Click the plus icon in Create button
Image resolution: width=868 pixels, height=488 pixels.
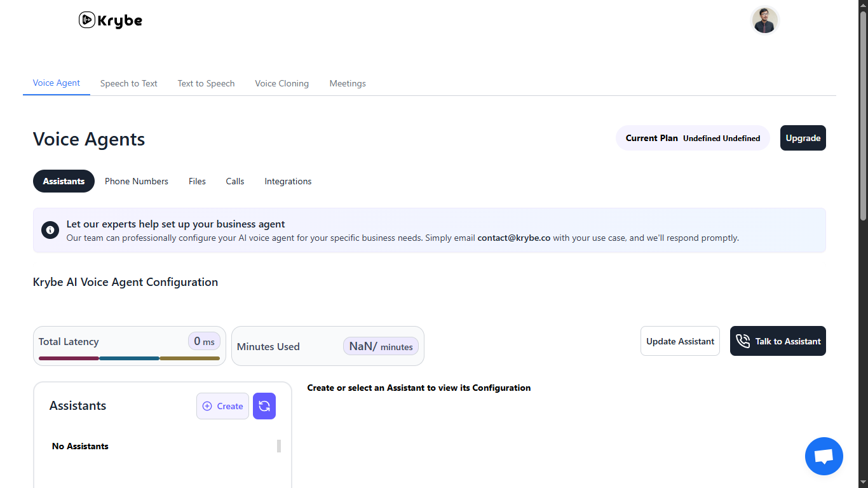click(207, 406)
